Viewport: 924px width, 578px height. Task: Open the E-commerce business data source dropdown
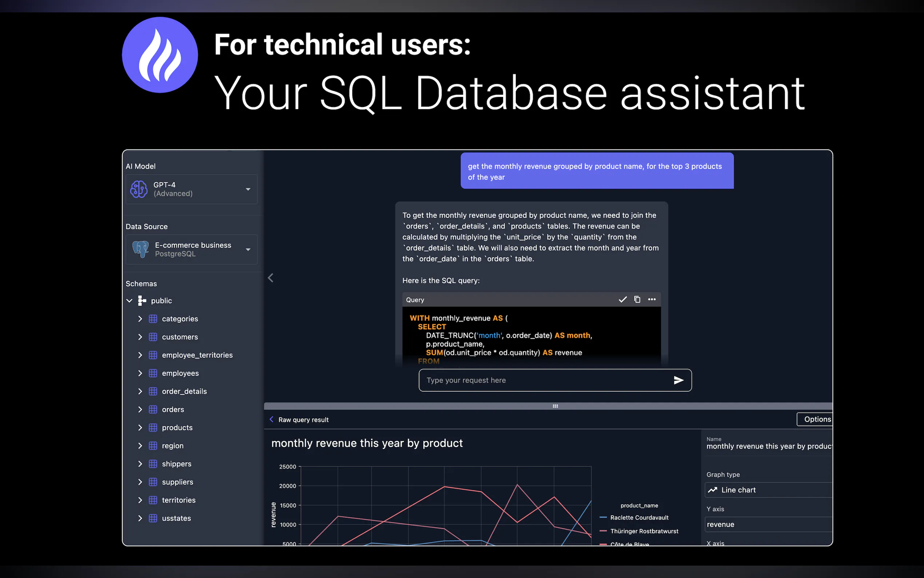[x=248, y=250]
